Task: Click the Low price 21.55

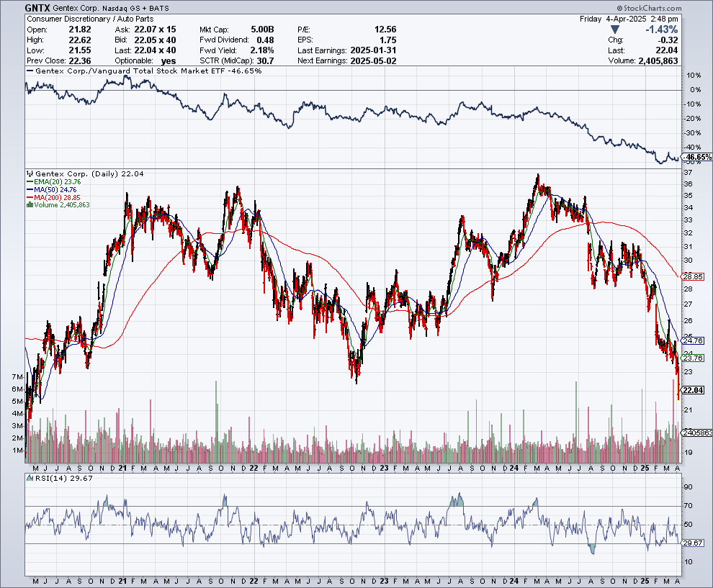Action: (x=80, y=50)
